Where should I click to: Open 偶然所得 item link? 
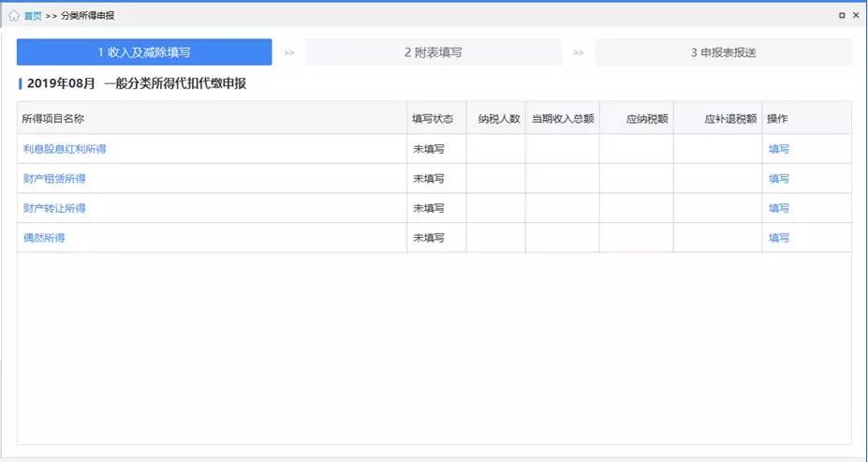pos(44,238)
